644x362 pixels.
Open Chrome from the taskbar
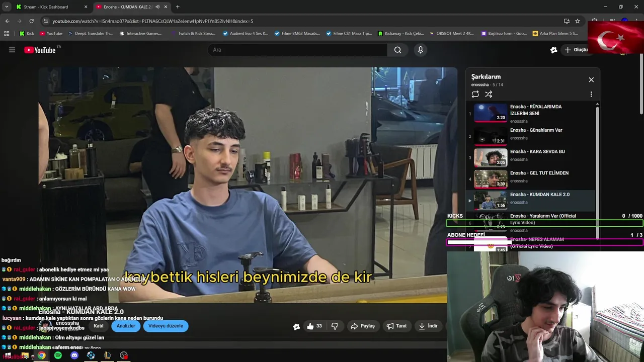pyautogui.click(x=42, y=355)
